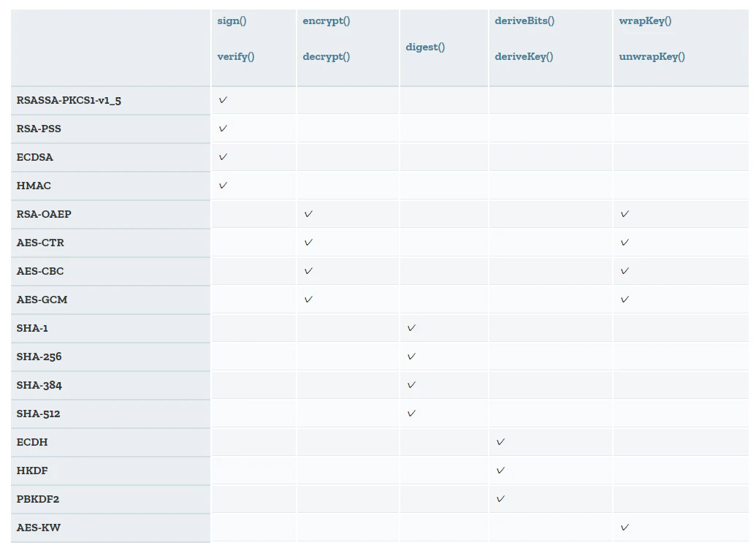Viewport: 756px width, 548px height.
Task: Open the digest() method link
Action: pos(425,47)
